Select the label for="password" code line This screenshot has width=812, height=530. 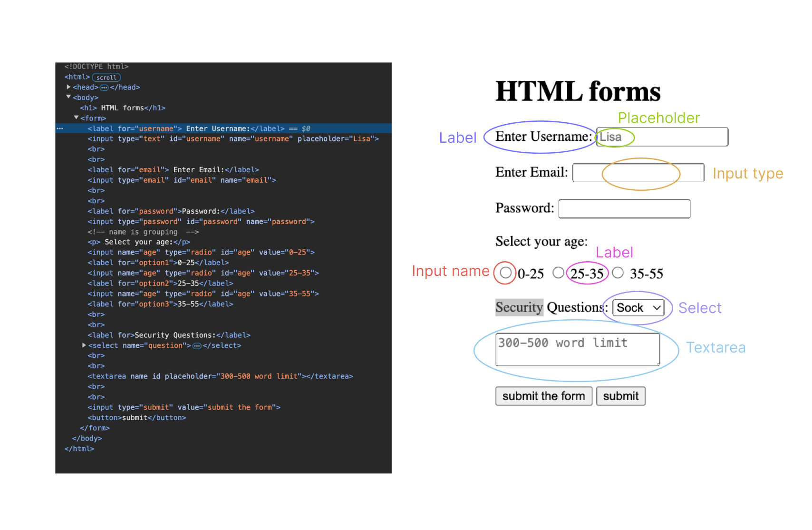pos(171,211)
